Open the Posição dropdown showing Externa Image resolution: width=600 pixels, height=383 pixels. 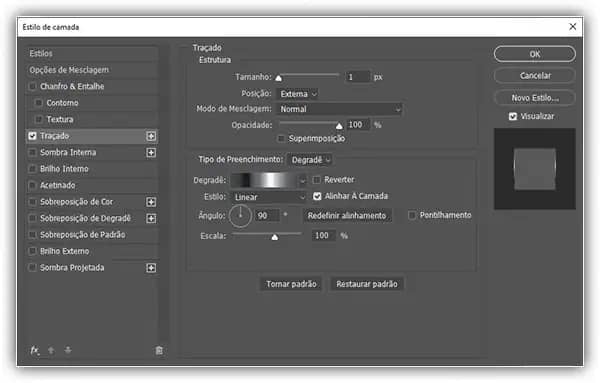tap(297, 94)
